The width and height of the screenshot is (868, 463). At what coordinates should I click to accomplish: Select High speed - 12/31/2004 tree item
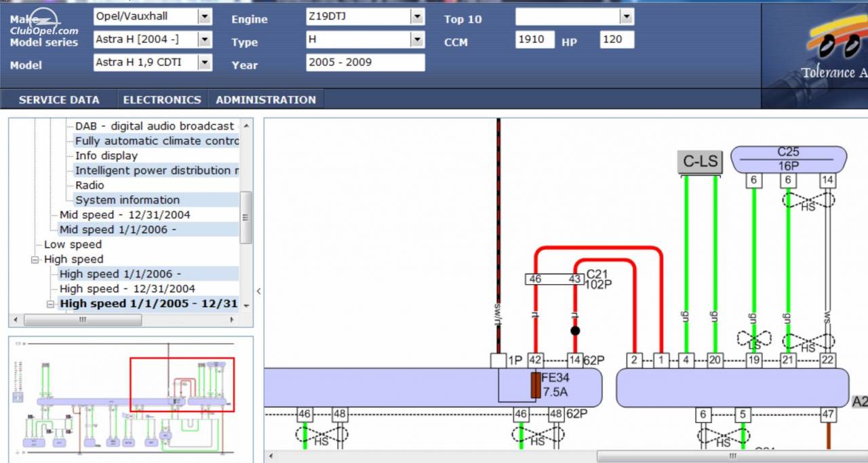point(127,289)
